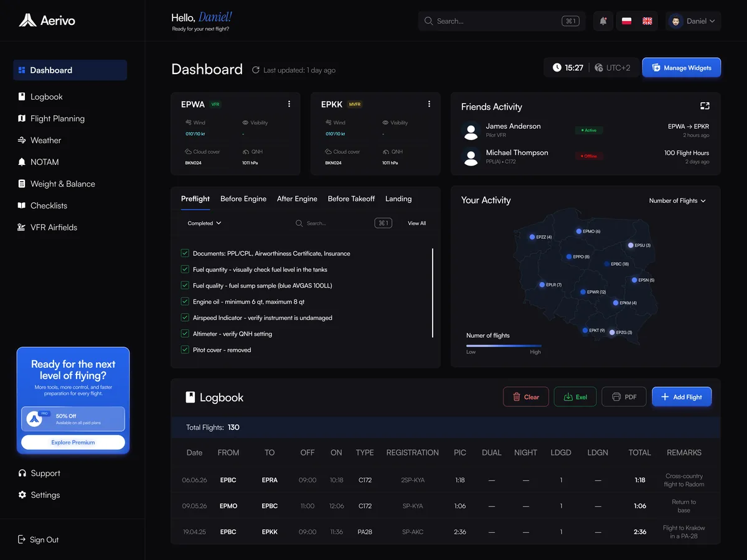This screenshot has width=747, height=560.
Task: Switch to the Before Takeoff tab
Action: [351, 199]
